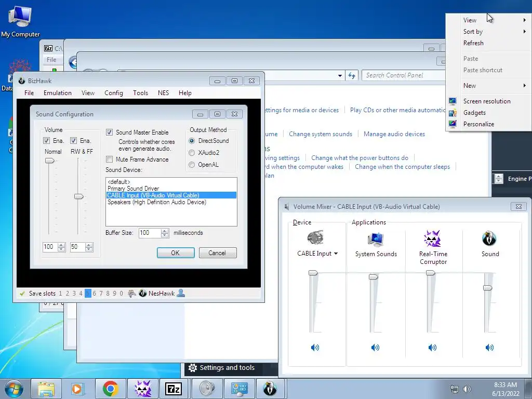Mute Real-Time Corruptor in Volume Mixer
The width and height of the screenshot is (532, 399).
tap(432, 347)
